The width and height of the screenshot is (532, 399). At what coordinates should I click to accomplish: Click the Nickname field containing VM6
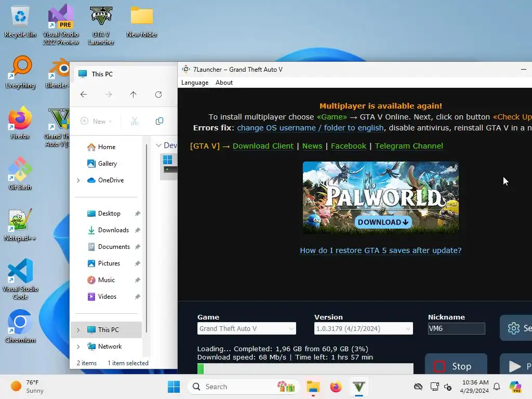[x=456, y=328]
